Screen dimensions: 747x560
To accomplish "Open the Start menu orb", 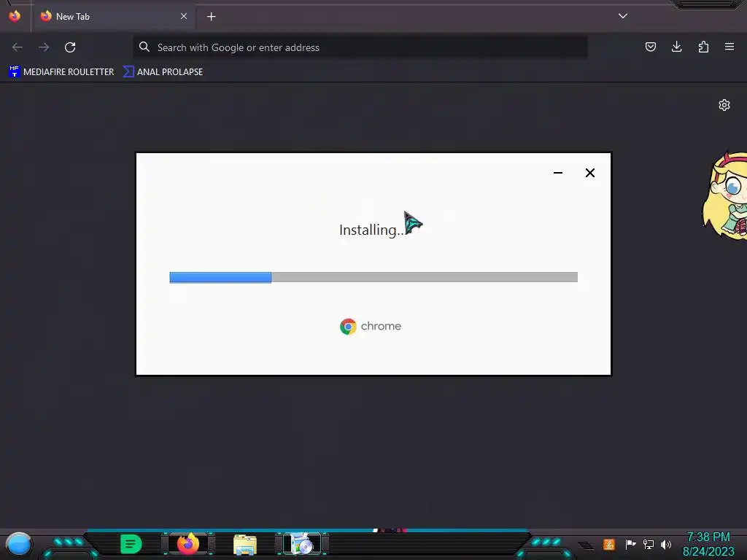I will 19,544.
